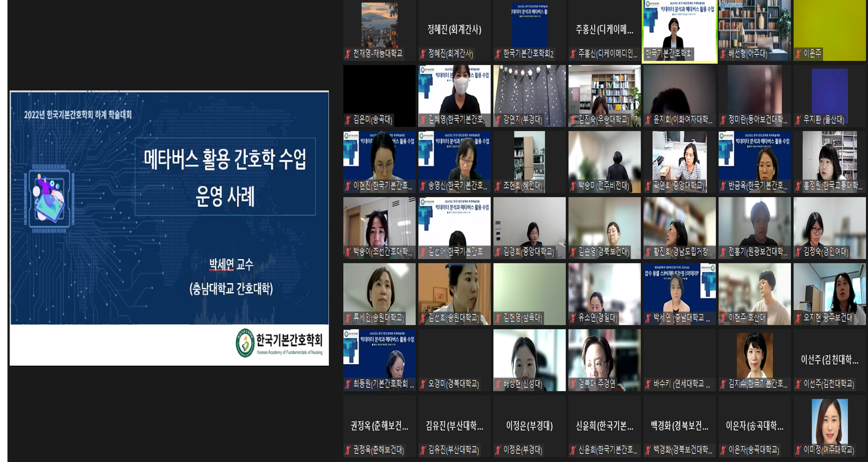Click muted mic icon on 김은미(송곡대) tile
Image resolution: width=868 pixels, height=462 pixels.
(348, 120)
